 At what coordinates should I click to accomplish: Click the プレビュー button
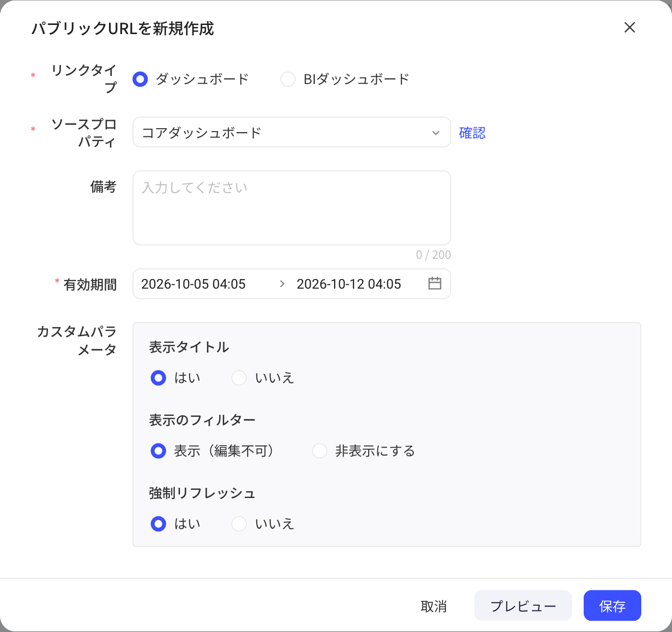click(x=523, y=606)
